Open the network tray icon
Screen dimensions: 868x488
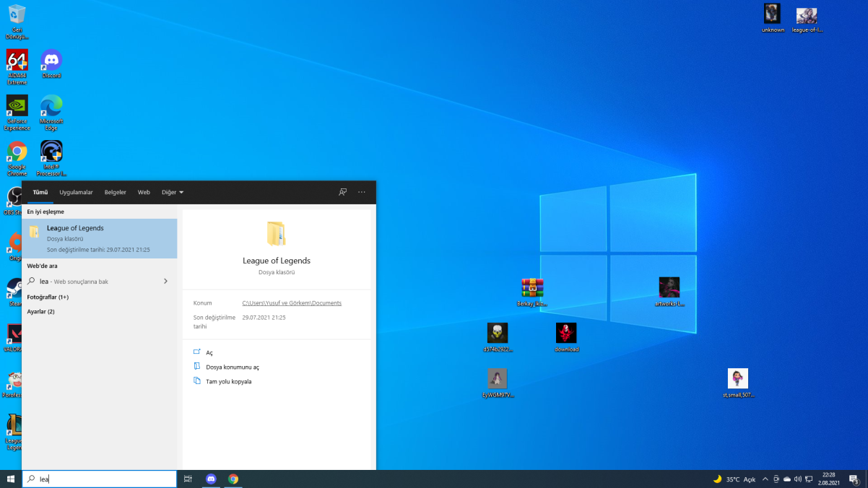pos(809,479)
